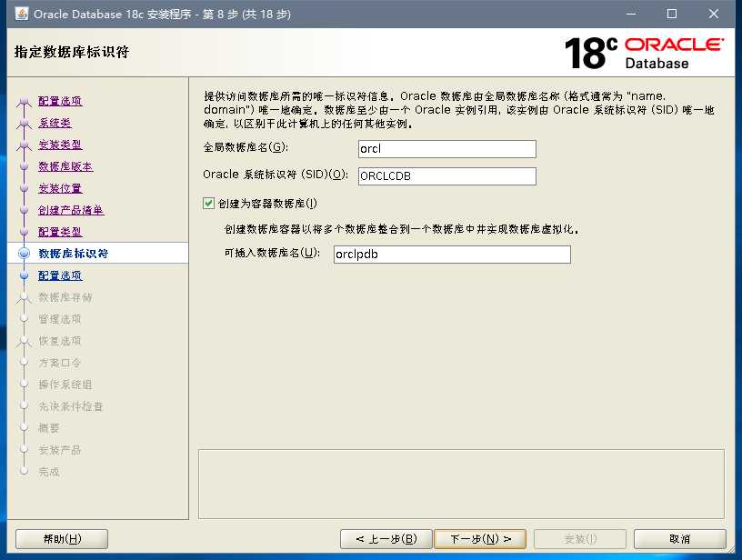Screen dimensions: 742x560
Task: Minimize the installer window
Action: pos(631,14)
